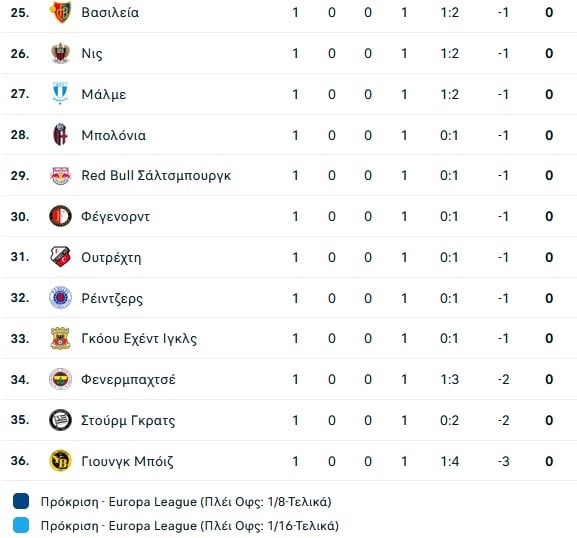Click the Γιουνγκ Μπόιζ yellow crest
The width and height of the screenshot is (577, 538).
[x=60, y=461]
